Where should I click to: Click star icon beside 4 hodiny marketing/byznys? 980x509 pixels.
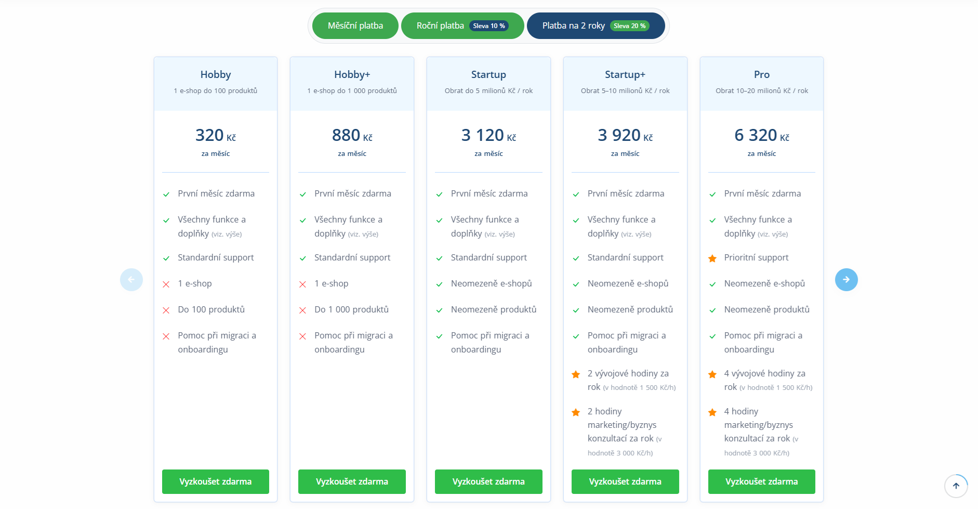click(712, 412)
